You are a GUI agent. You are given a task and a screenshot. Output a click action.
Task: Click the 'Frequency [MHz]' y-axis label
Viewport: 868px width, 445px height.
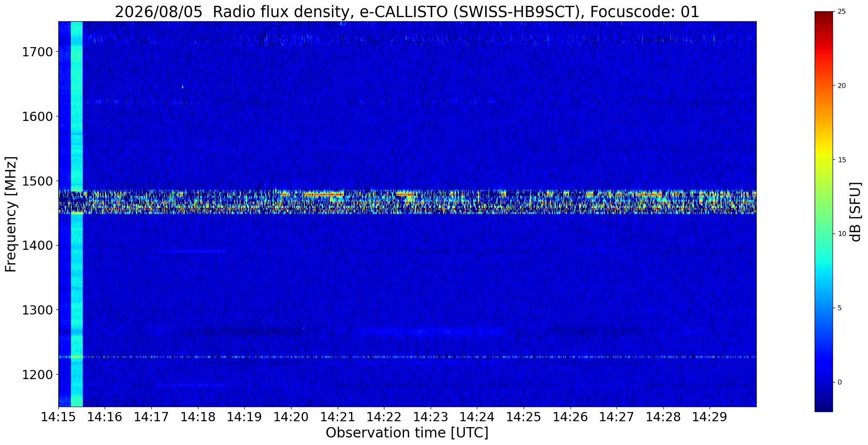[x=11, y=214]
